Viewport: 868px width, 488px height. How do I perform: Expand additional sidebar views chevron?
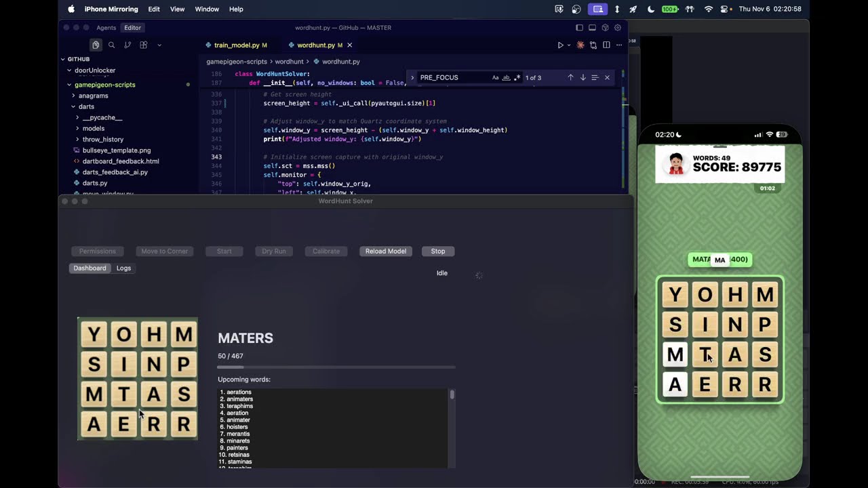pos(159,45)
